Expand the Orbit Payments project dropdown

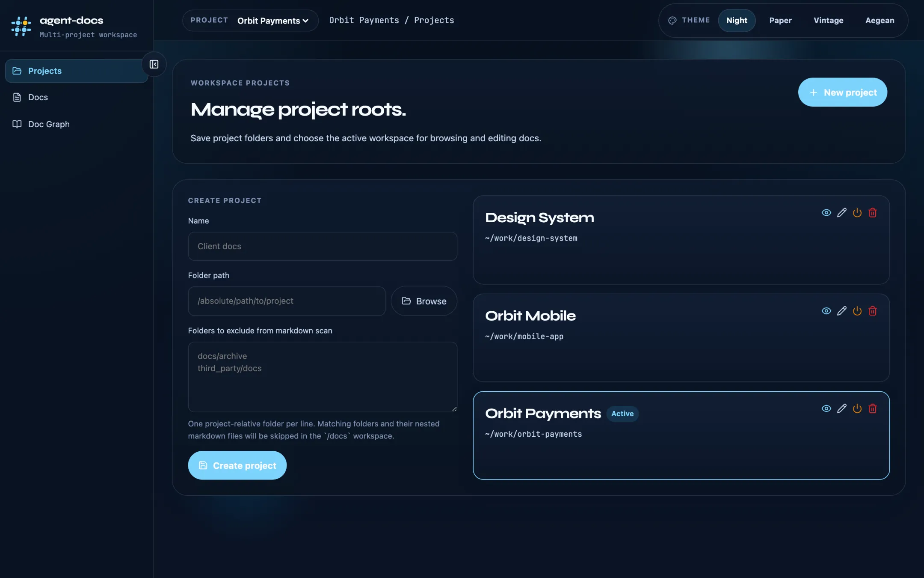tap(272, 21)
